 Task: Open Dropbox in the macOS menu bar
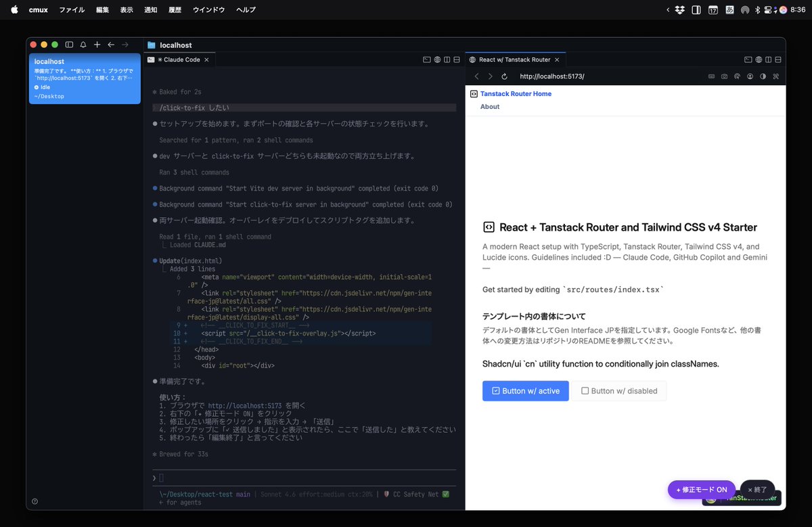click(x=679, y=9)
